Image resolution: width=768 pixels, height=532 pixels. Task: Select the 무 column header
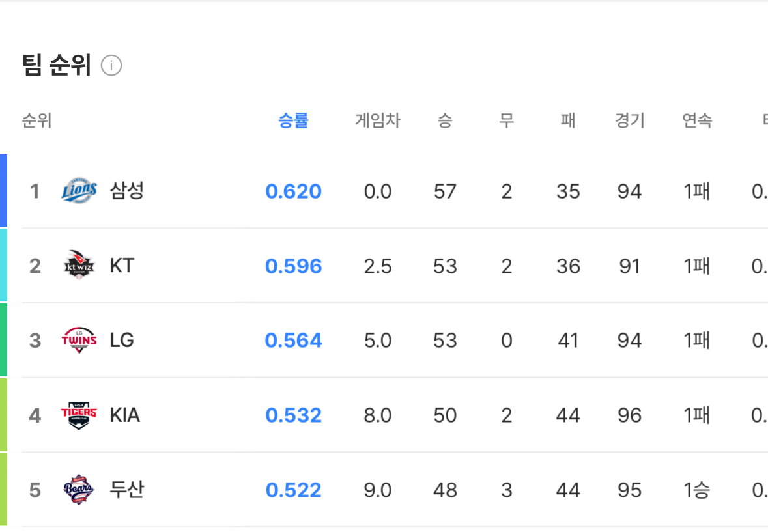(506, 120)
